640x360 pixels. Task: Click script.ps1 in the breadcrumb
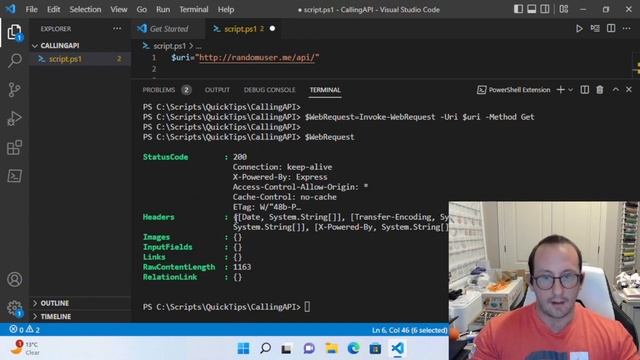click(x=169, y=46)
